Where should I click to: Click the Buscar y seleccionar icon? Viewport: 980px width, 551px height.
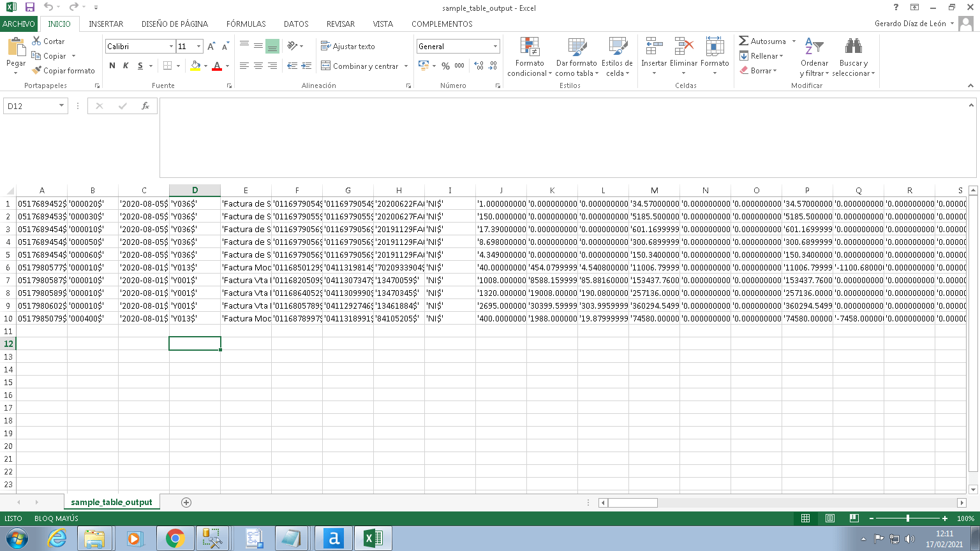pos(853,56)
